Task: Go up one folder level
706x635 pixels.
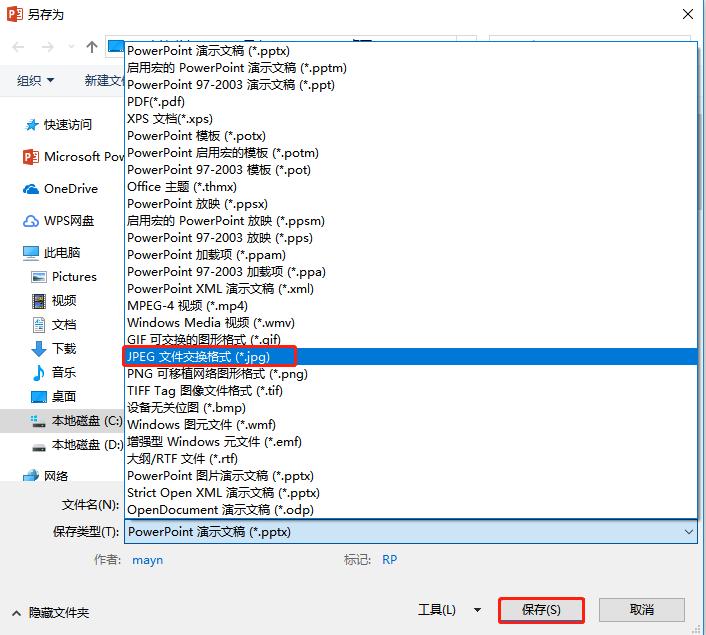Action: point(92,47)
